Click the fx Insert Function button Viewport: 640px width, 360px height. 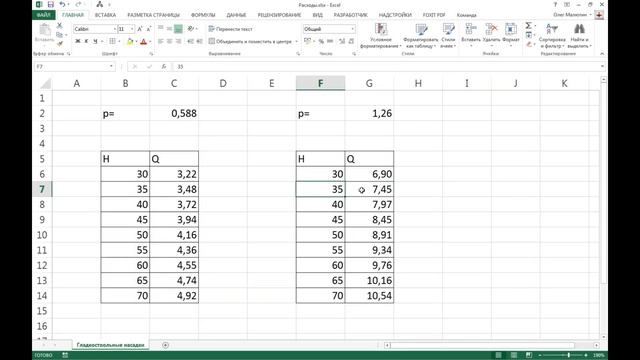164,66
